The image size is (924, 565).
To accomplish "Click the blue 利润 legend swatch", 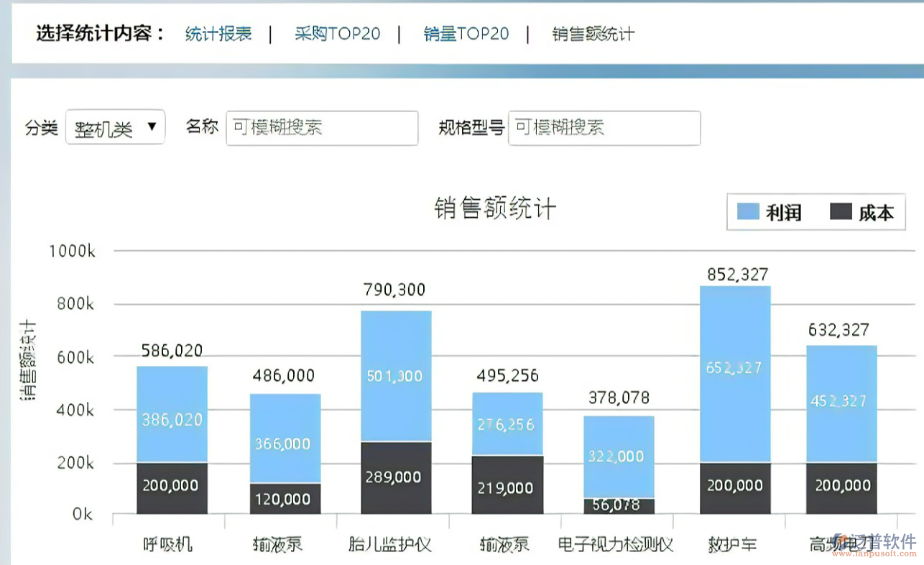I will tap(748, 211).
